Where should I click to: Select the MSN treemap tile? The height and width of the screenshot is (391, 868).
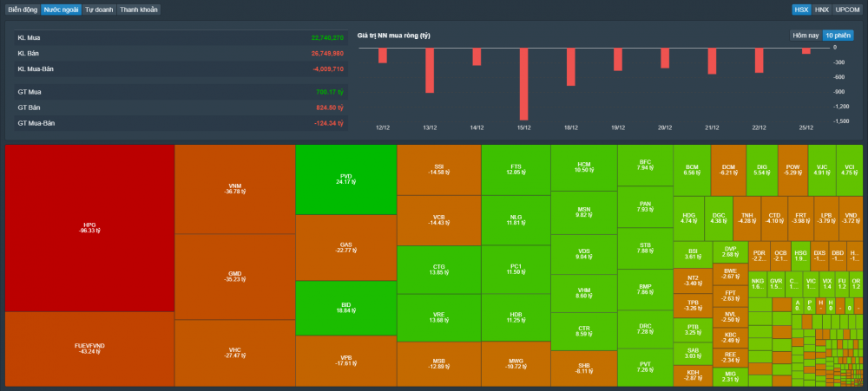584,213
